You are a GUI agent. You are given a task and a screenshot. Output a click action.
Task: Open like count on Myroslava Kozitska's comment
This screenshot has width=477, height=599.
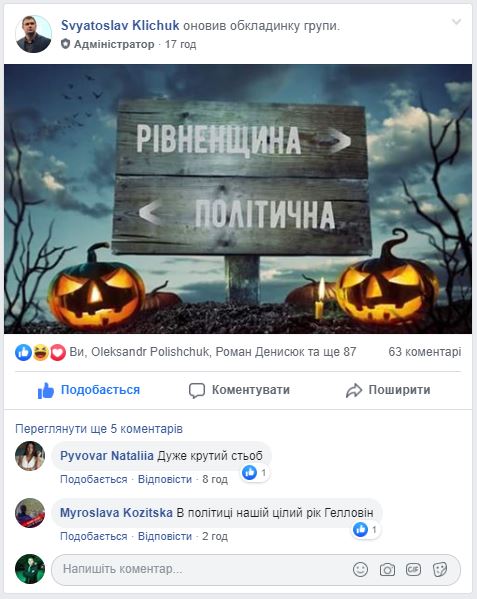click(x=365, y=530)
